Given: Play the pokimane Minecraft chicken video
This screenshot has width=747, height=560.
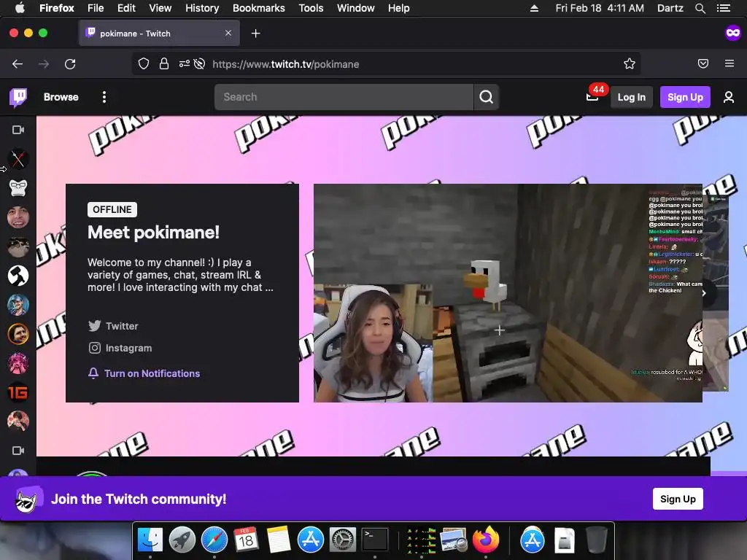Looking at the screenshot, I should coord(508,293).
